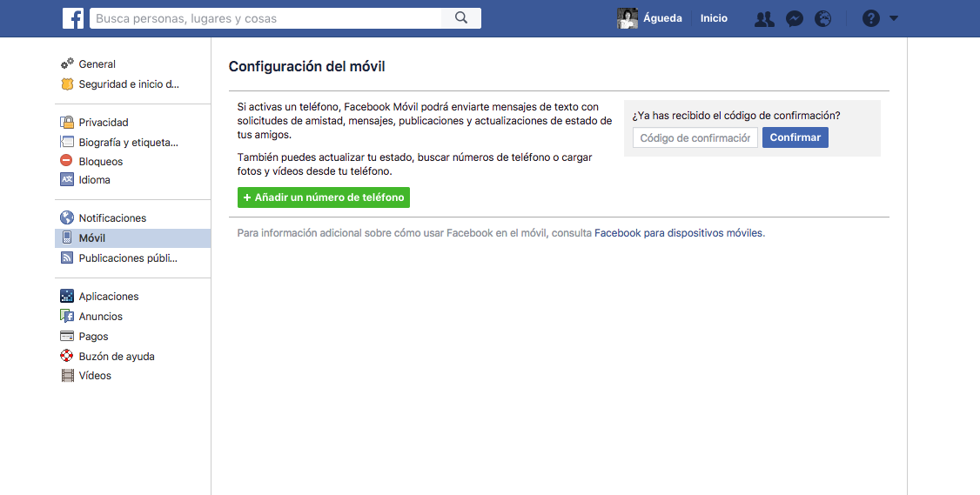Image resolution: width=980 pixels, height=495 pixels.
Task: Click the shield icon for Seguridad e inicio
Action: (67, 84)
